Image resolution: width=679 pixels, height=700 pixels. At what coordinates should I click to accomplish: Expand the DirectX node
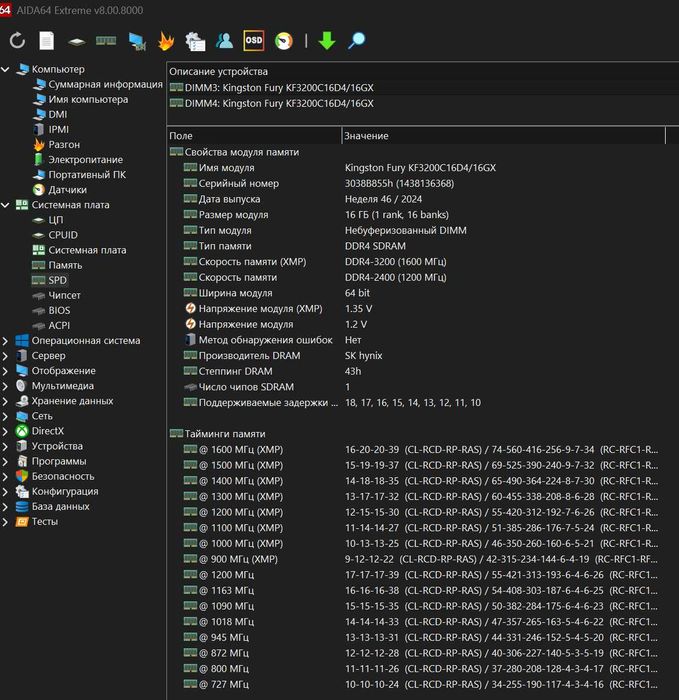[x=5, y=431]
